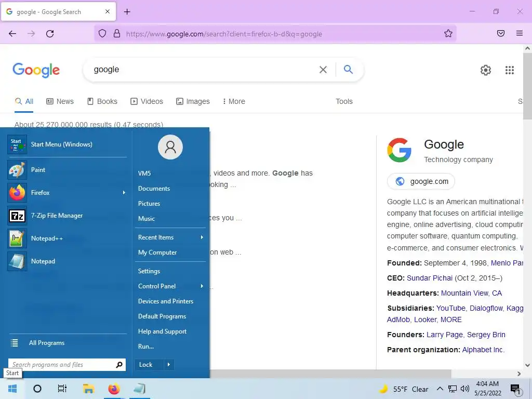Select the News search tab
The height and width of the screenshot is (399, 532).
(60, 101)
